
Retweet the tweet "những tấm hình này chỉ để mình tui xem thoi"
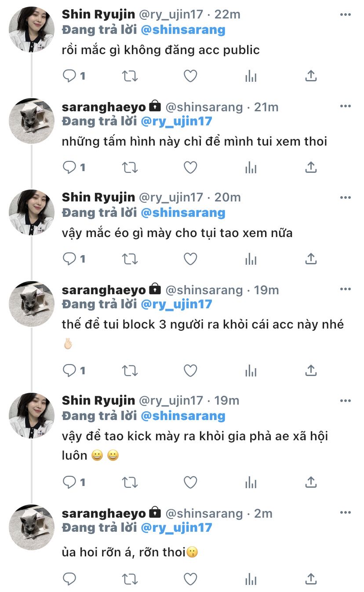coord(130,168)
